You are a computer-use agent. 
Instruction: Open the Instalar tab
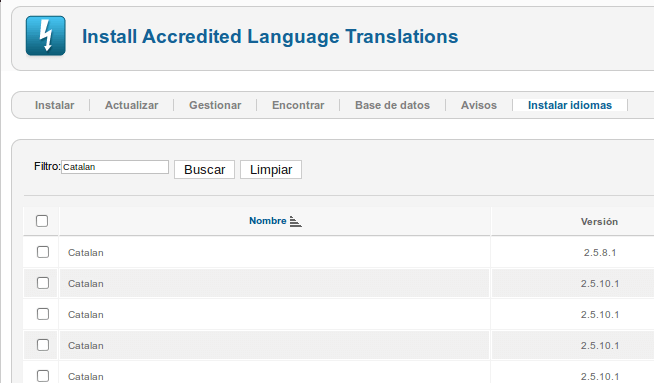point(55,105)
